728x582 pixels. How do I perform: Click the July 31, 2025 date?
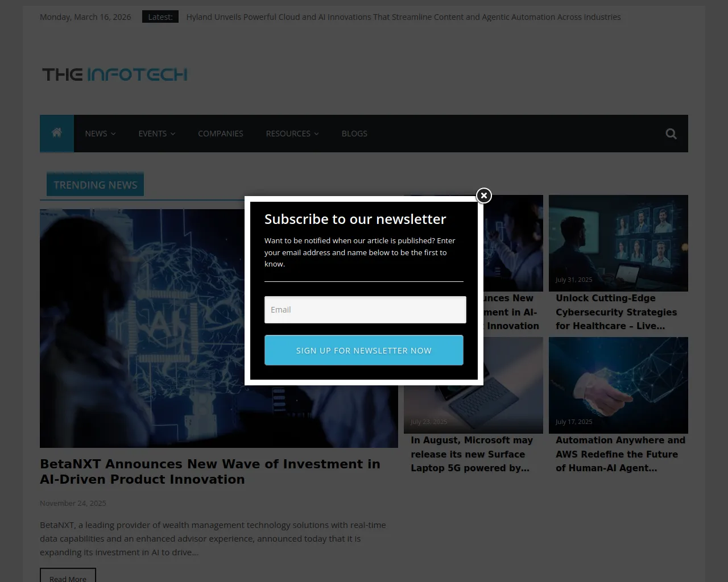tap(574, 280)
